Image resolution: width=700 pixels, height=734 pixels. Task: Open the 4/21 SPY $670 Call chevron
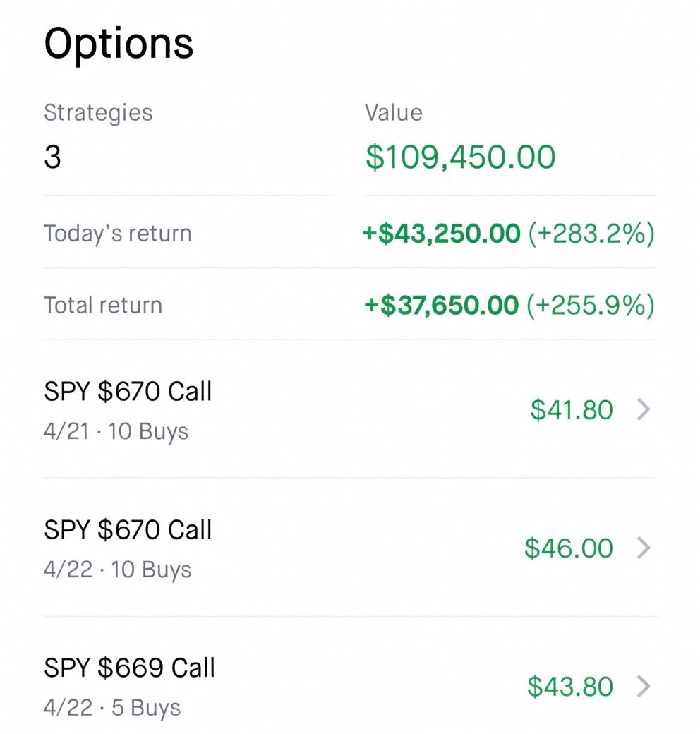pyautogui.click(x=644, y=409)
